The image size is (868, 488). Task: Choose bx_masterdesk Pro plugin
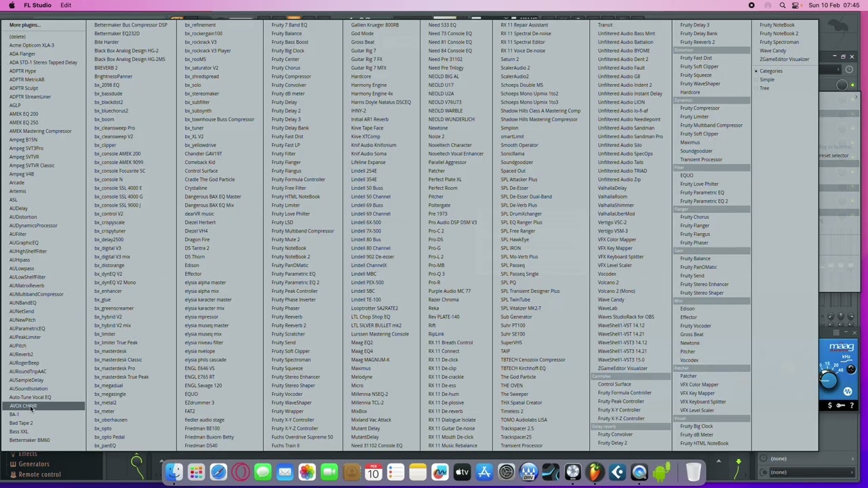114,369
